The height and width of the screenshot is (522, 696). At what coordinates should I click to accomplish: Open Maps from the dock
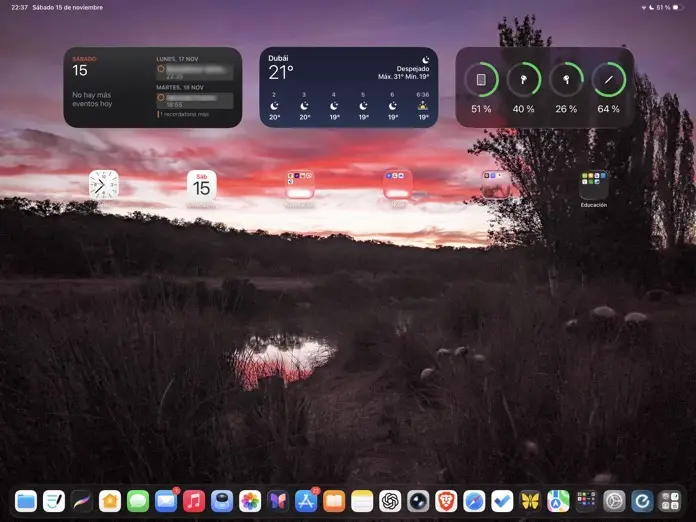pyautogui.click(x=558, y=501)
